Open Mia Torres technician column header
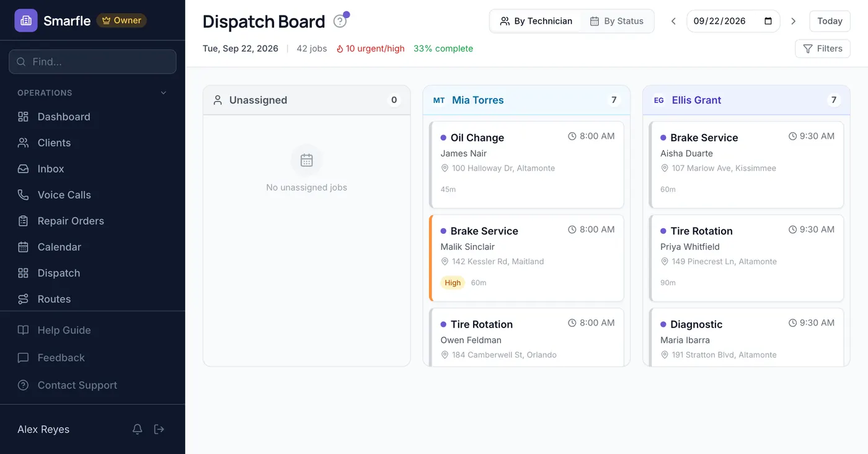Viewport: 868px width, 454px height. tap(526, 100)
